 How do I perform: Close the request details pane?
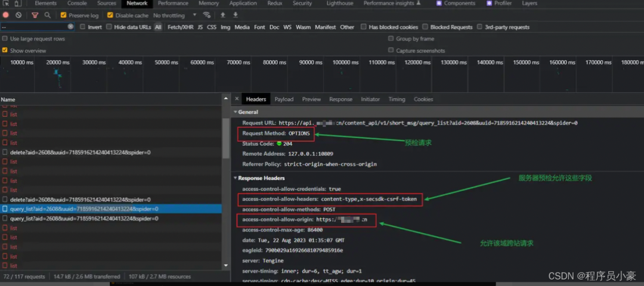[x=237, y=99]
